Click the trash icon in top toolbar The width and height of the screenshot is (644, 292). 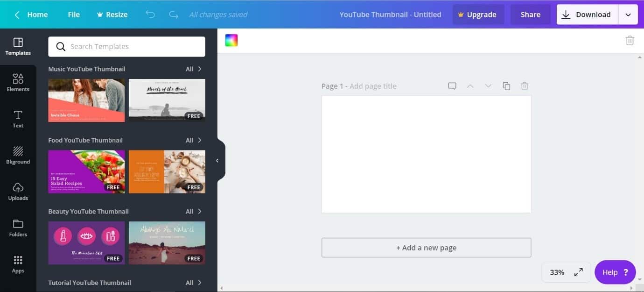[630, 40]
